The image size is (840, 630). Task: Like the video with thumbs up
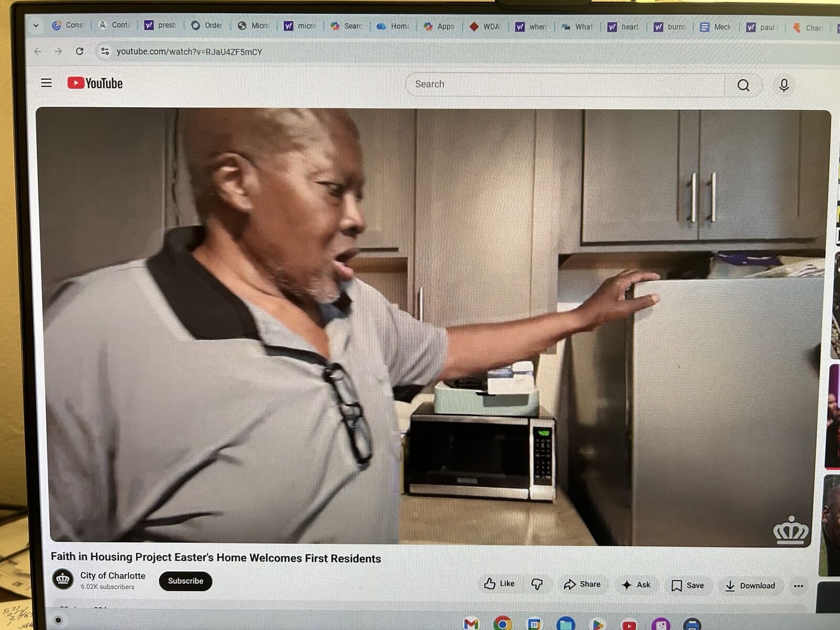[499, 583]
